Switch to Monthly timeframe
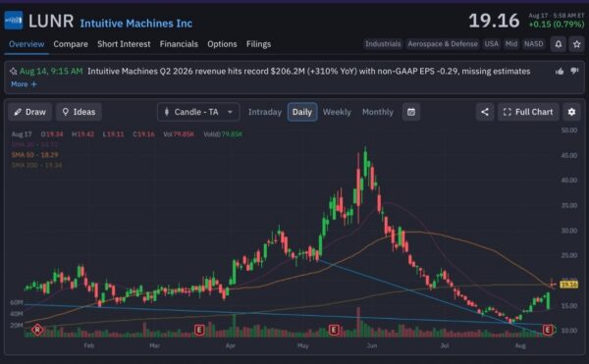589x364 pixels. [x=378, y=112]
